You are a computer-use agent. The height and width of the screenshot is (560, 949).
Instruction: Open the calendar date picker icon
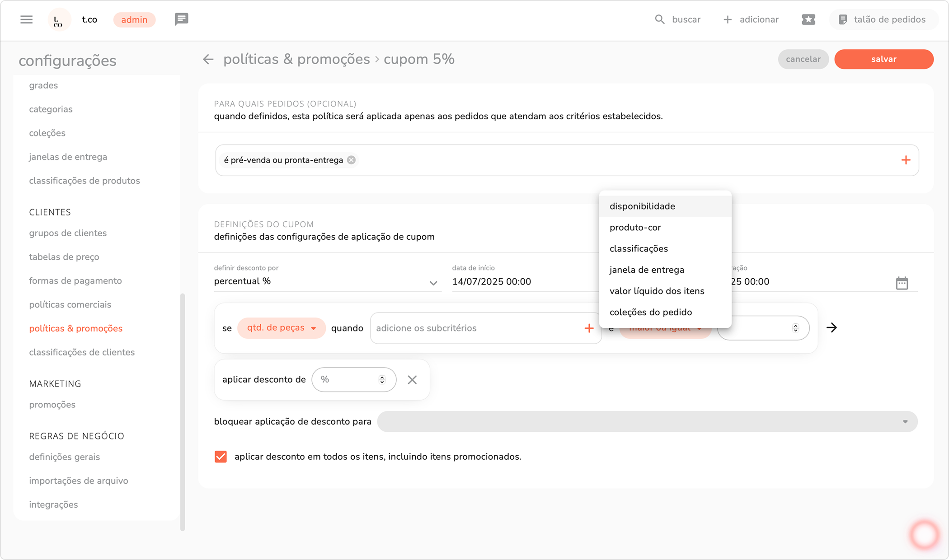coord(902,283)
